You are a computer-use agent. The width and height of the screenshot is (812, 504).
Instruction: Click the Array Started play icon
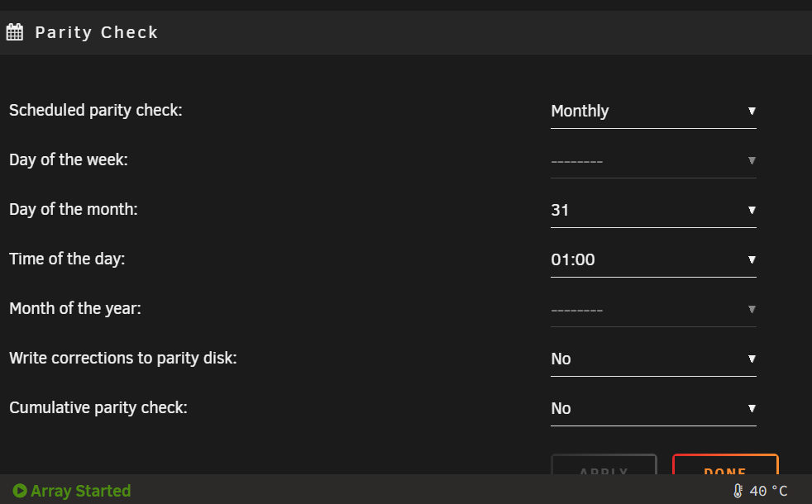pos(20,491)
